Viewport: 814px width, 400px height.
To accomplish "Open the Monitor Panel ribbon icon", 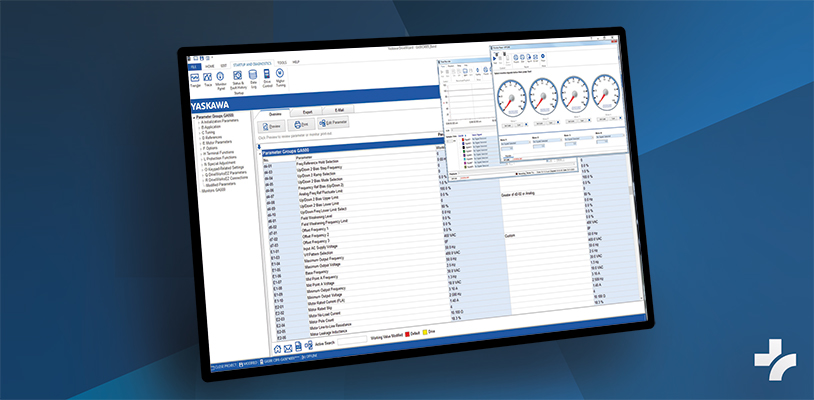I will [x=220, y=80].
